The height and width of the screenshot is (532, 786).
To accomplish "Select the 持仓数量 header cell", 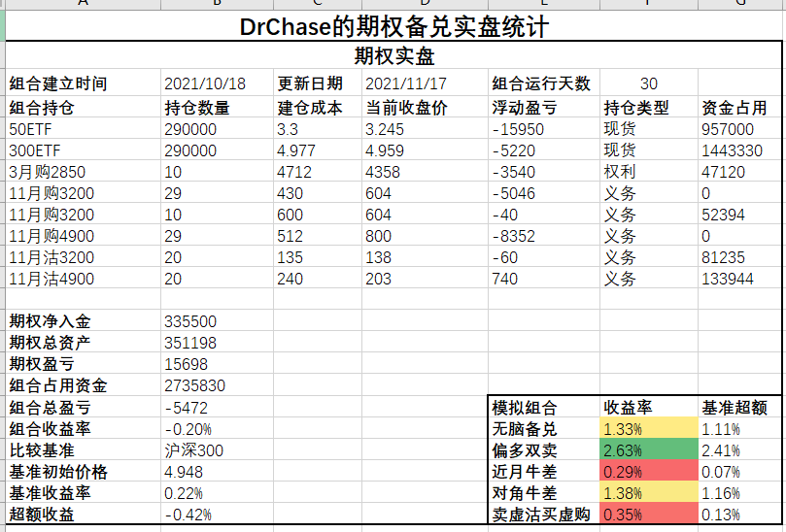I will [x=217, y=107].
